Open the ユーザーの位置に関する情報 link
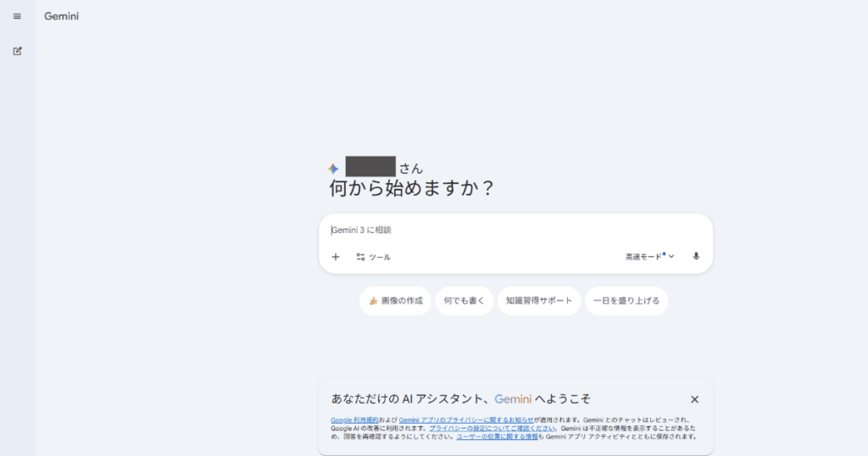 (x=497, y=437)
